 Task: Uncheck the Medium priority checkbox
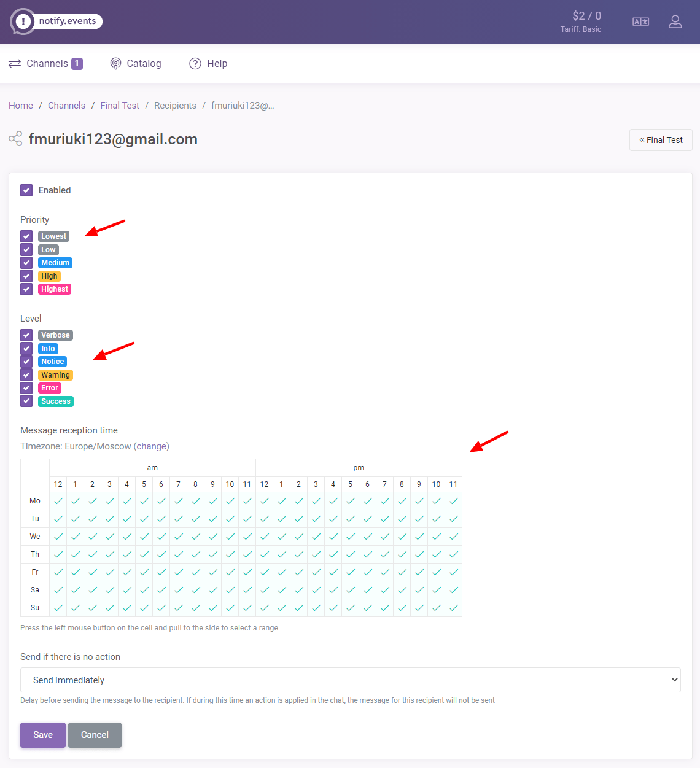[x=26, y=263]
